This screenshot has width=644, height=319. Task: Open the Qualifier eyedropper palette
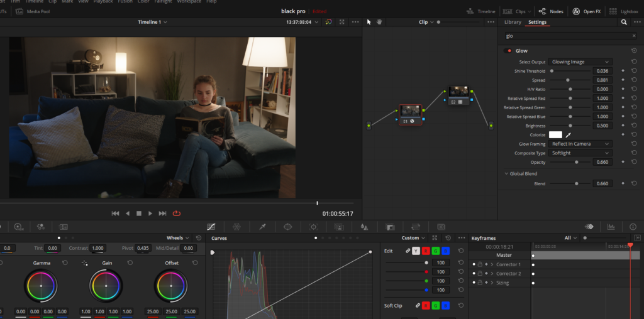(262, 226)
